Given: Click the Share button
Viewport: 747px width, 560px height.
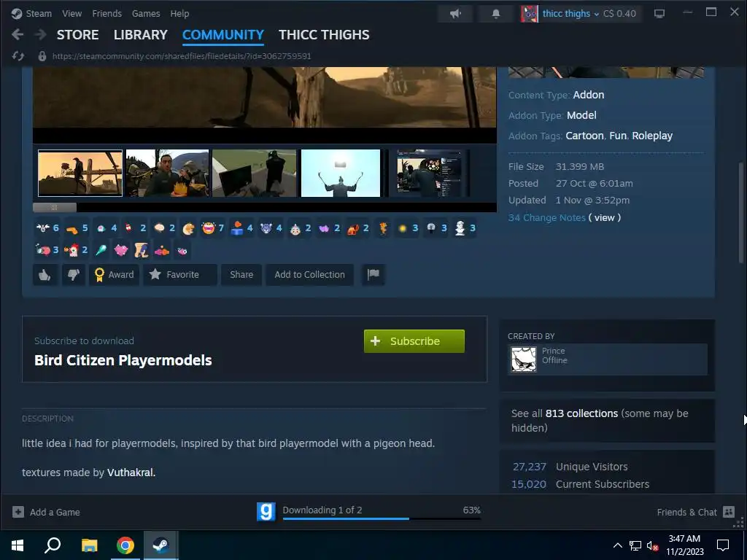Looking at the screenshot, I should click(x=241, y=275).
